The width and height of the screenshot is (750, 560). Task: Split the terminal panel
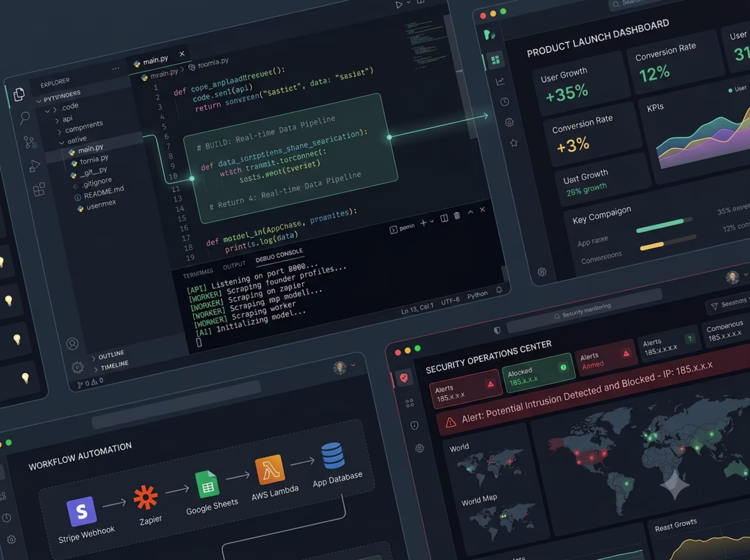coord(444,218)
